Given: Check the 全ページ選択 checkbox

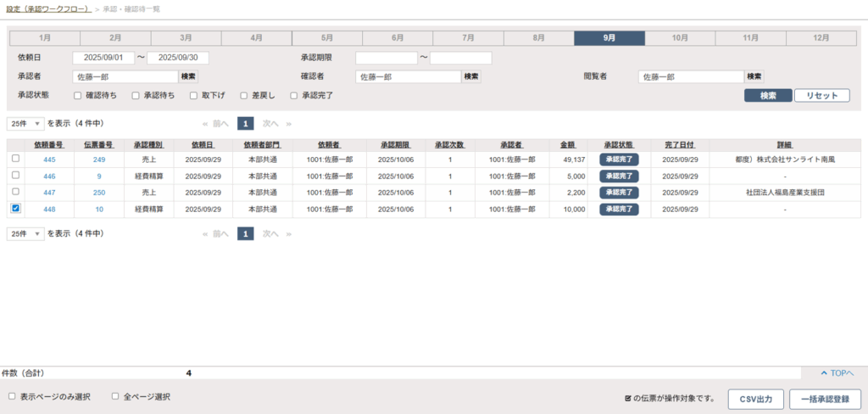Looking at the screenshot, I should tap(115, 396).
